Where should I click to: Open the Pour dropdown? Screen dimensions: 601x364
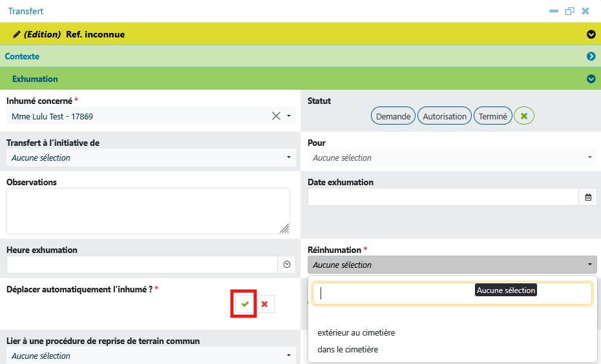pyautogui.click(x=452, y=157)
